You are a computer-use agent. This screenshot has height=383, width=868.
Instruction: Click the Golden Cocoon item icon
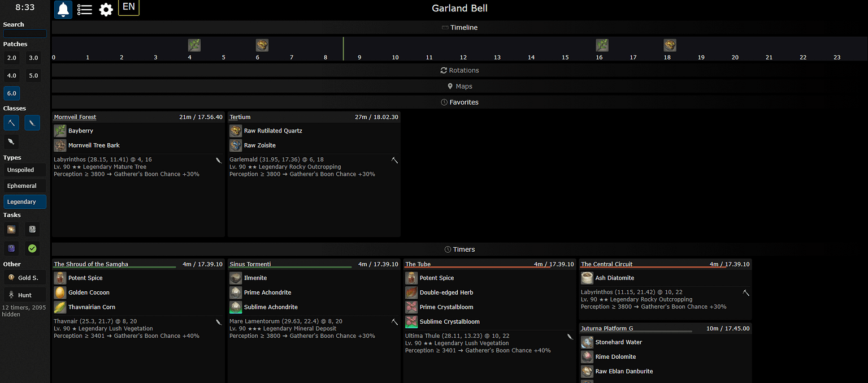60,292
